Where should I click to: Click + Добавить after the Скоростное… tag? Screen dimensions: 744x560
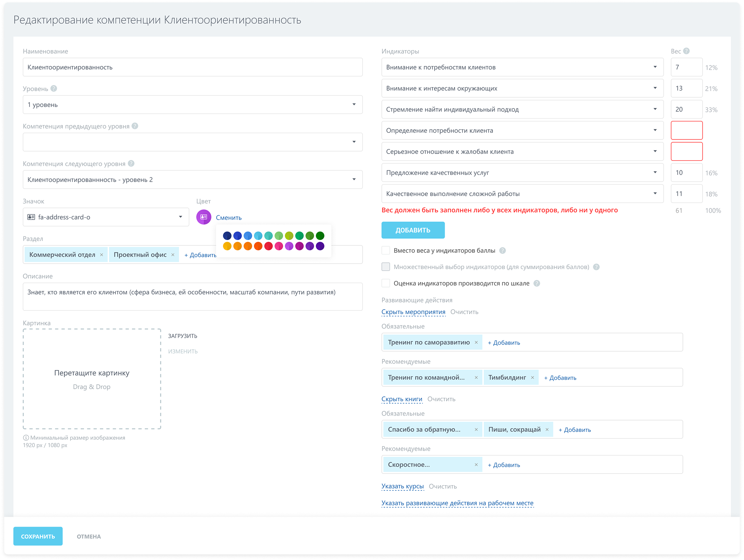coord(504,465)
